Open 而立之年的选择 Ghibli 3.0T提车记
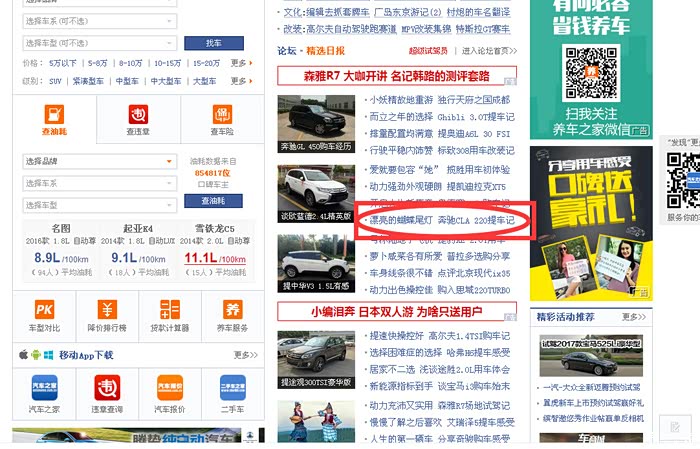The height and width of the screenshot is (449, 700). pyautogui.click(x=442, y=117)
